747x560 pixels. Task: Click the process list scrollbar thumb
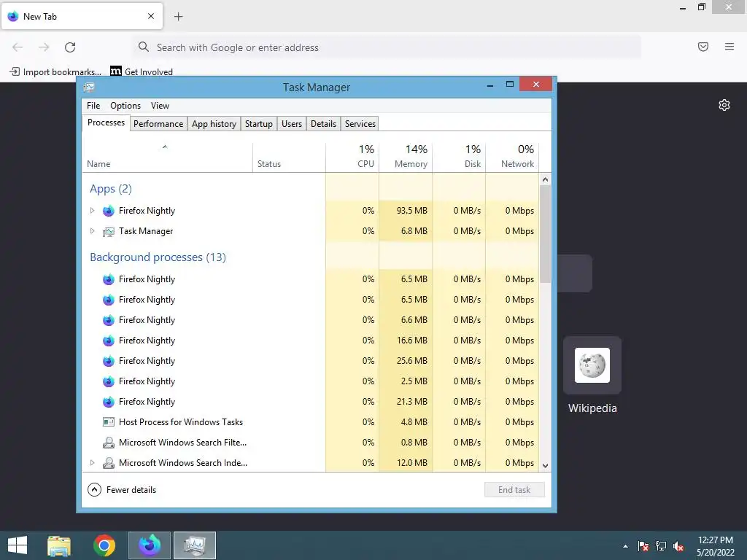click(546, 234)
